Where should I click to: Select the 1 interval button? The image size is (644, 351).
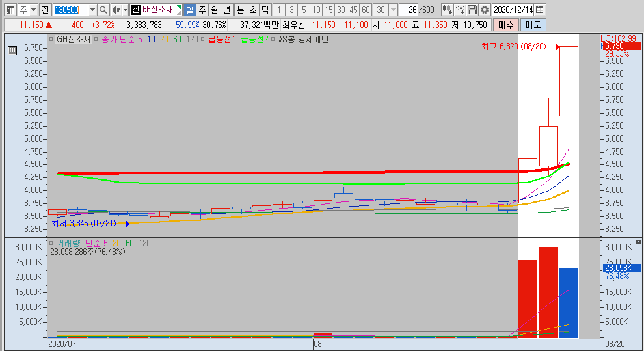point(279,10)
